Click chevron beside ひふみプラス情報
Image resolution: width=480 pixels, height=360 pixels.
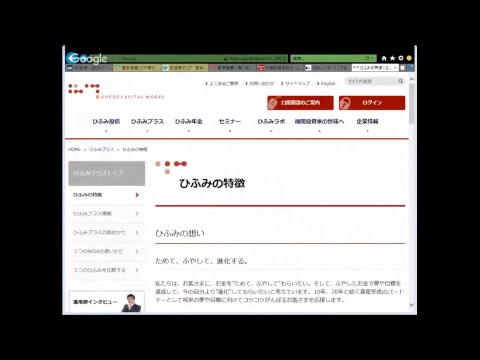(137, 214)
